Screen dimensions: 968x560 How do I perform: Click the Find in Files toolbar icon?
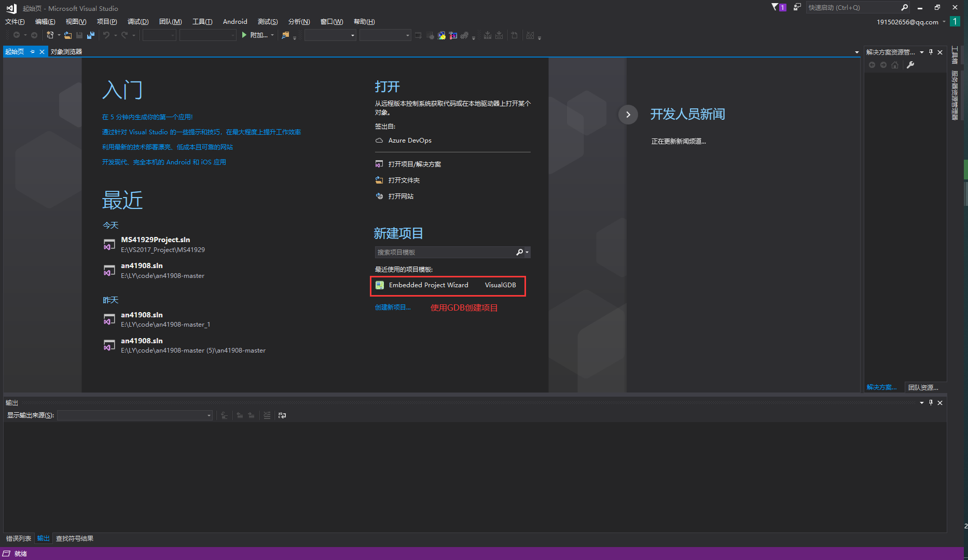coord(285,35)
